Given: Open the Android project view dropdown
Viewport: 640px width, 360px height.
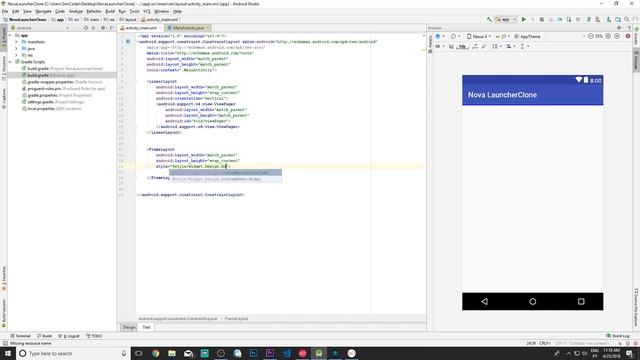Looking at the screenshot, I should (x=40, y=28).
